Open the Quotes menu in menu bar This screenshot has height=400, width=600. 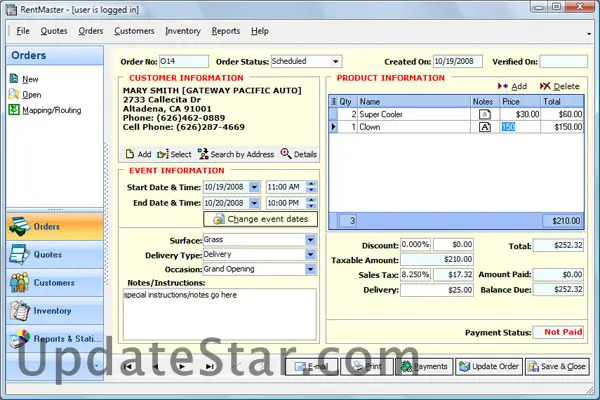(x=54, y=31)
